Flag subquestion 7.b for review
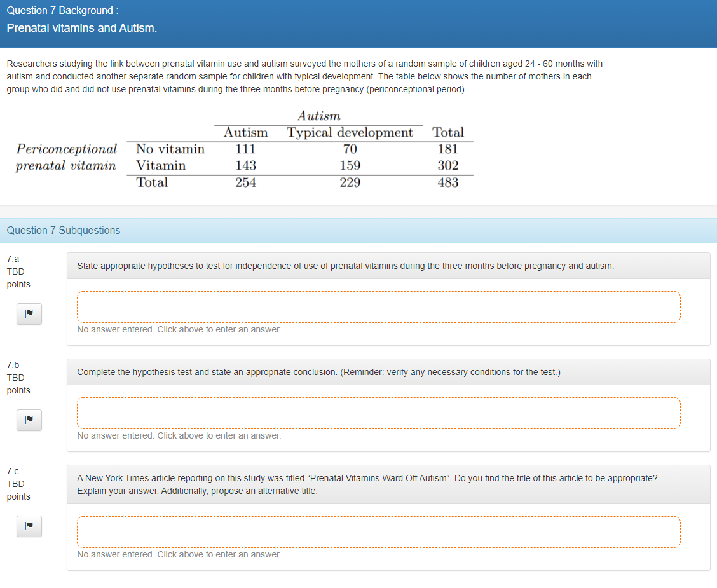Image resolution: width=717 pixels, height=588 pixels. pyautogui.click(x=29, y=420)
